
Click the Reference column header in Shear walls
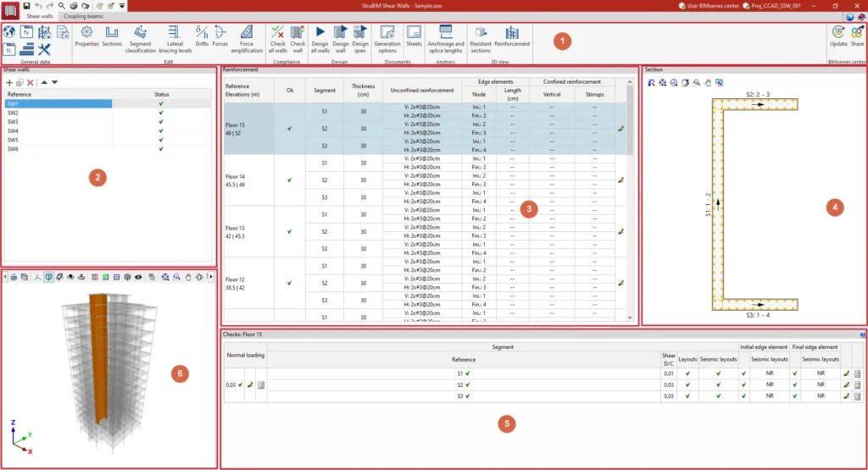(58, 95)
